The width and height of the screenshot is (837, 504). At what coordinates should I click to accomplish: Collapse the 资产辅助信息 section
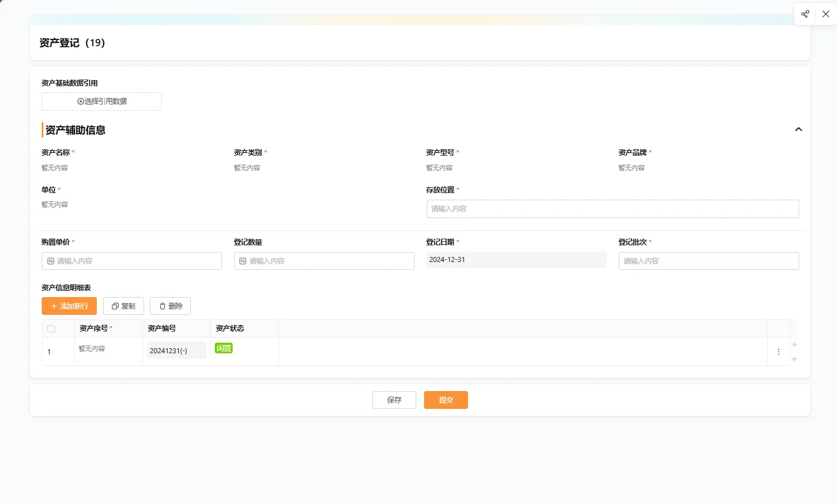click(799, 130)
